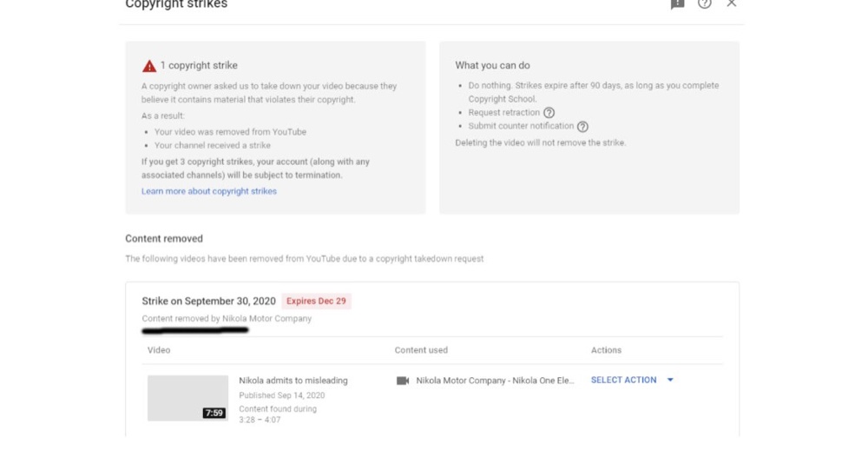Screen dimensions: 868x457
Task: Open the removed video thumbnail
Action: [187, 398]
